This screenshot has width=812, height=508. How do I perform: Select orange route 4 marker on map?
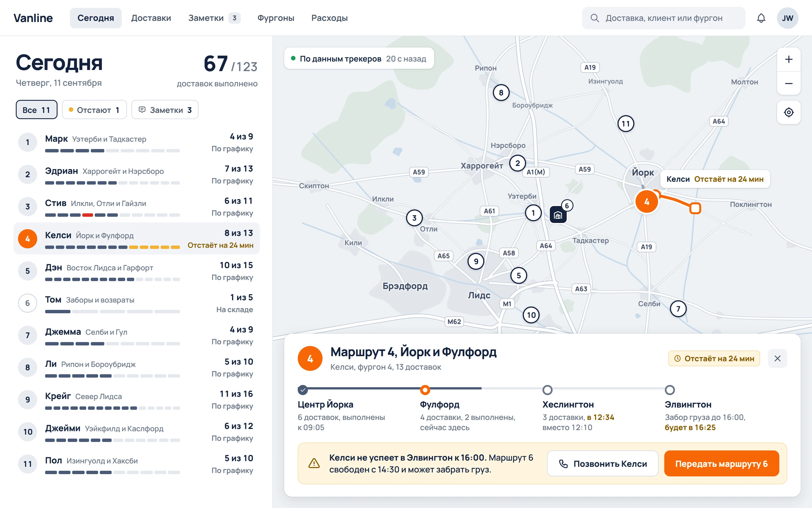(x=646, y=202)
